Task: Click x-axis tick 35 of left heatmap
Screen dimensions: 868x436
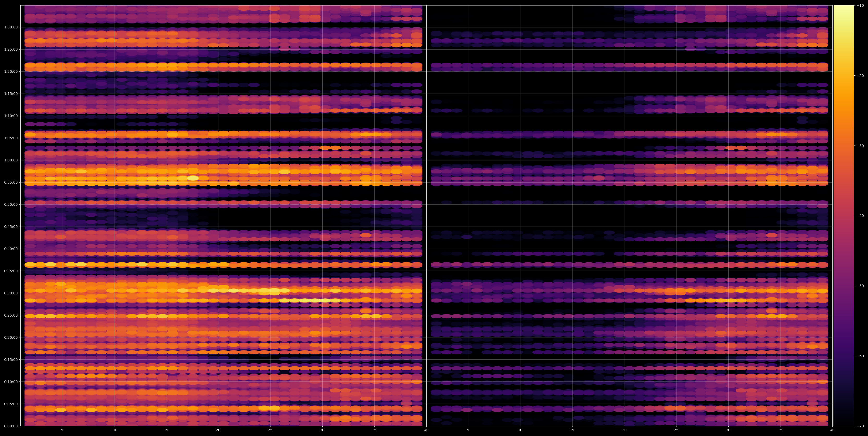Action: pos(374,430)
